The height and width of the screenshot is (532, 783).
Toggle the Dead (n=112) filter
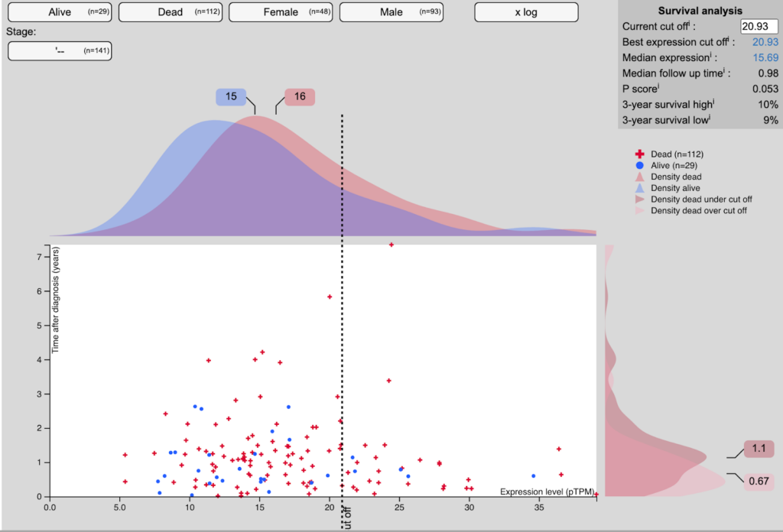[x=170, y=12]
